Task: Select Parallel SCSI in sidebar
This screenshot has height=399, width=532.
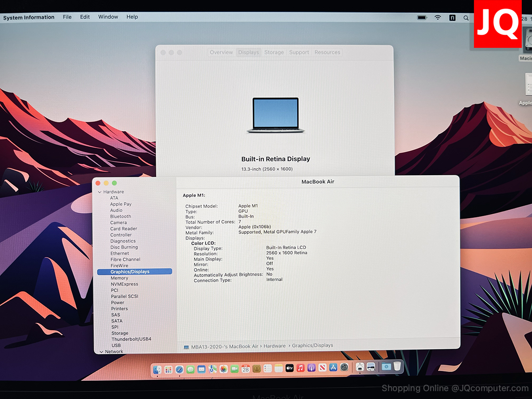Action: tap(125, 297)
